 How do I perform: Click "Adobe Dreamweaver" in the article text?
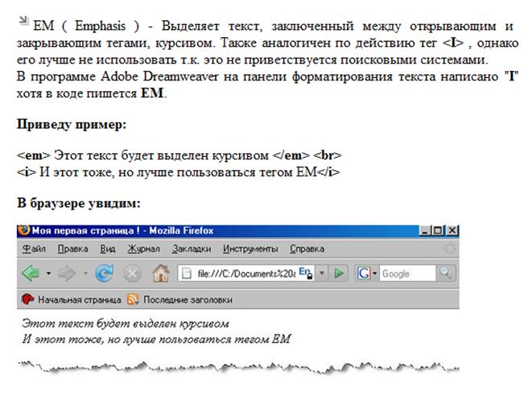point(160,76)
